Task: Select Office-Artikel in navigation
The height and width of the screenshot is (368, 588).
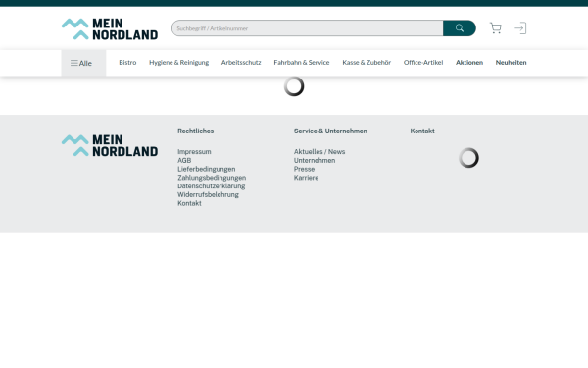Action: point(423,63)
